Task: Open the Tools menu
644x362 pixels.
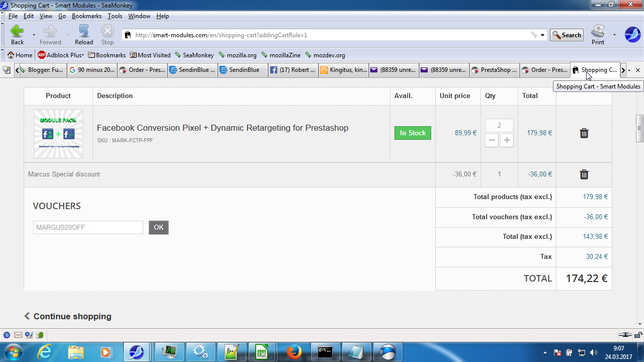Action: click(115, 16)
